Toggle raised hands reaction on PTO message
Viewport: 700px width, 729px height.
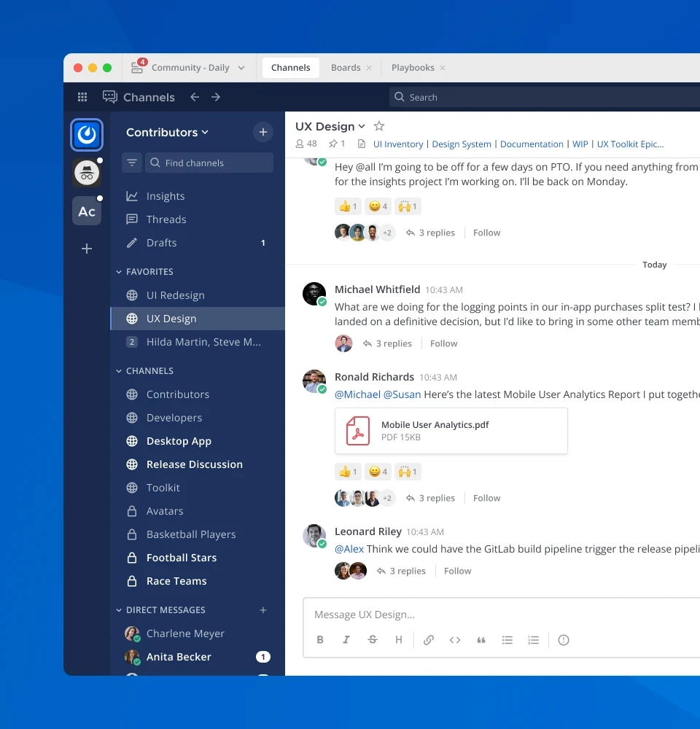pos(408,206)
